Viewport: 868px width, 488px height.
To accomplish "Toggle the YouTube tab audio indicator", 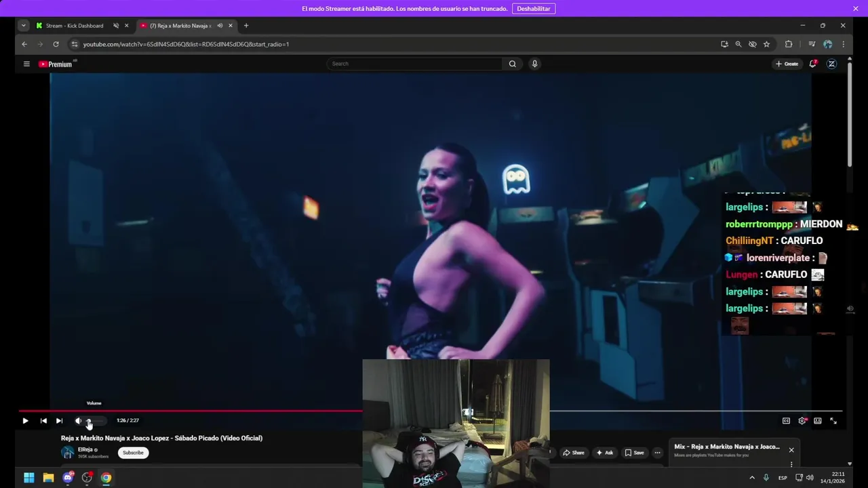I will [x=220, y=26].
